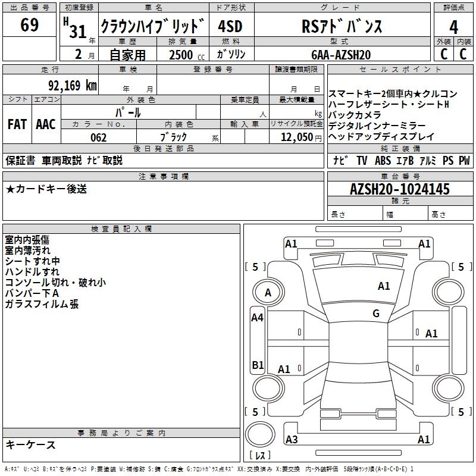476x476 pixels.
Task: Select the interior color ブラック
Action: coord(173,137)
